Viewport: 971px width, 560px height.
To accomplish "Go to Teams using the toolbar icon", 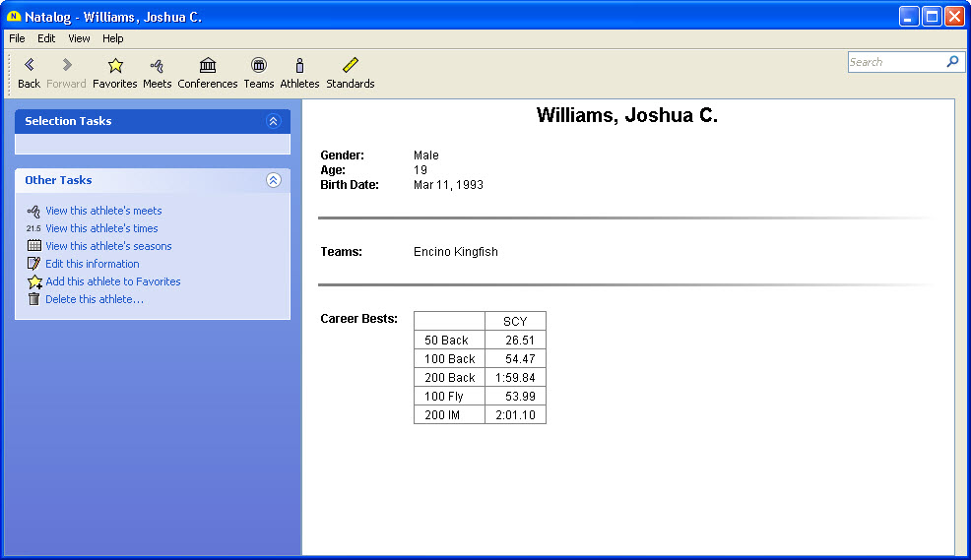I will pos(259,66).
